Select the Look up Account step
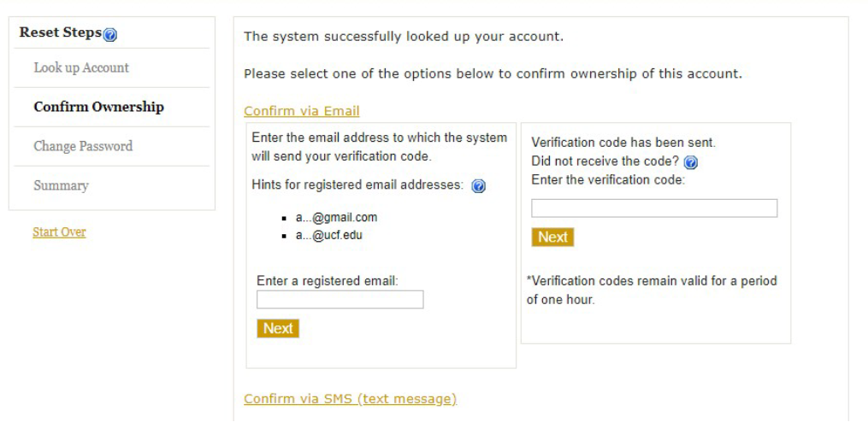Image resolution: width=868 pixels, height=422 pixels. tap(81, 67)
